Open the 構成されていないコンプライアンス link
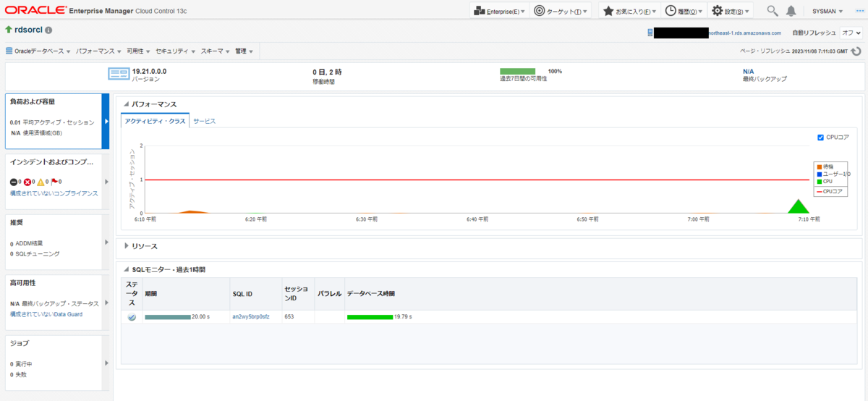Screen dimensions: 868x401 [x=54, y=193]
